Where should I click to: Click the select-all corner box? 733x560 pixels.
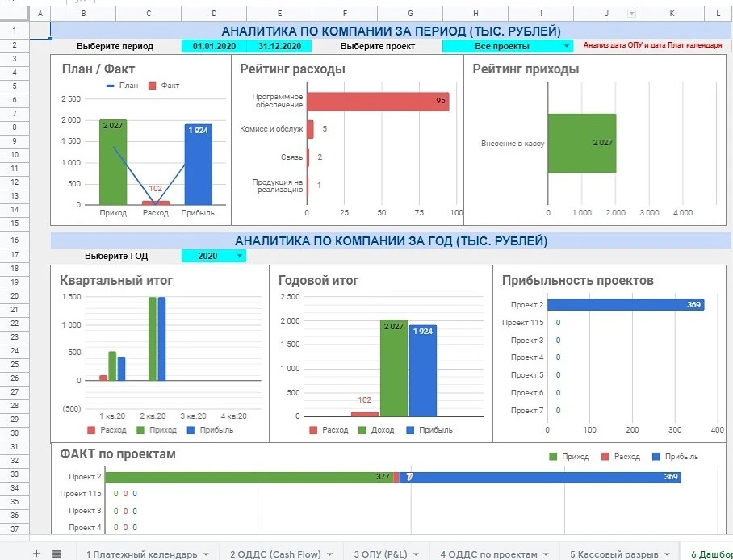point(15,13)
